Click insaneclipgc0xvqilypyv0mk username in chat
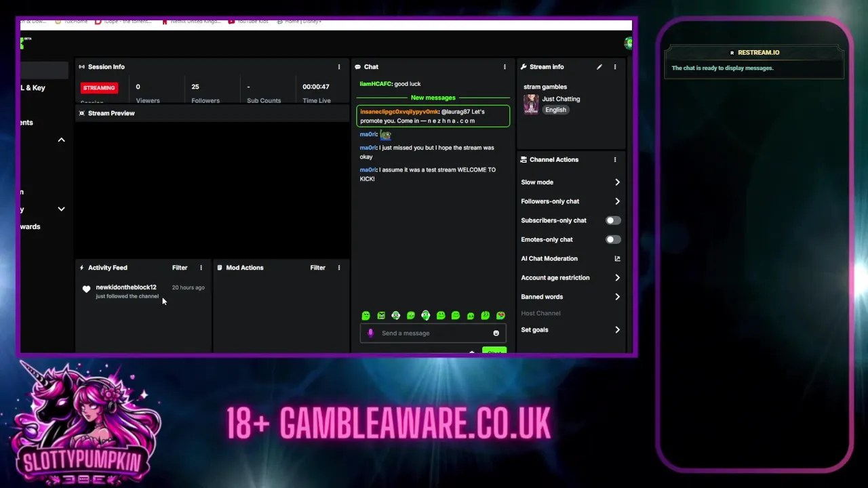This screenshot has height=488, width=868. pos(399,112)
